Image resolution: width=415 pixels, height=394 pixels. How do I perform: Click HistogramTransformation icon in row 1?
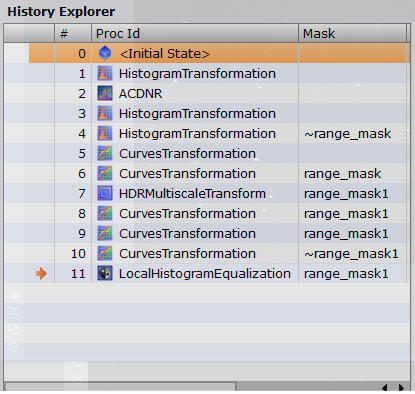[105, 73]
